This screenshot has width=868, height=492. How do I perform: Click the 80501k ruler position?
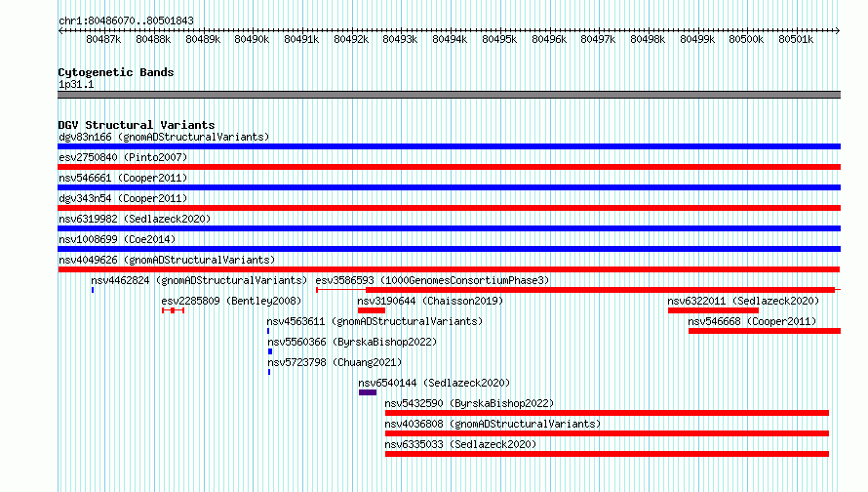coord(796,39)
